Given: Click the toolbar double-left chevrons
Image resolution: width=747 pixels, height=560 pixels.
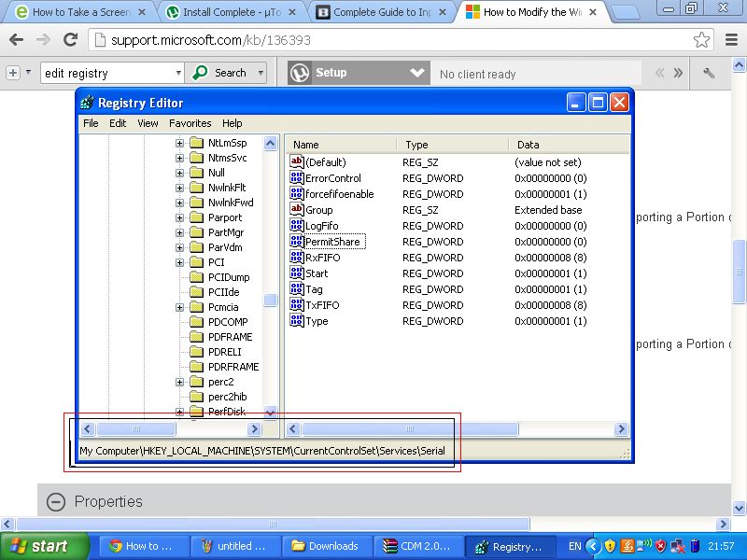Looking at the screenshot, I should pos(660,73).
